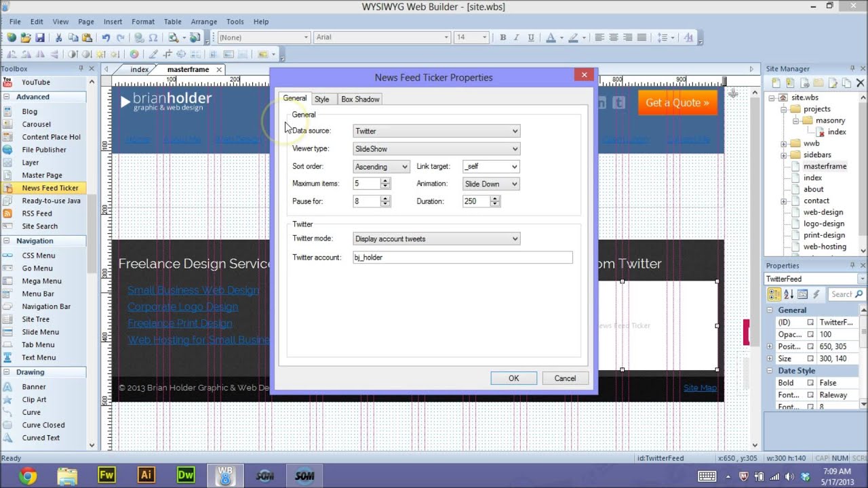
Task: Click the Publish globe icon
Action: pyautogui.click(x=195, y=38)
